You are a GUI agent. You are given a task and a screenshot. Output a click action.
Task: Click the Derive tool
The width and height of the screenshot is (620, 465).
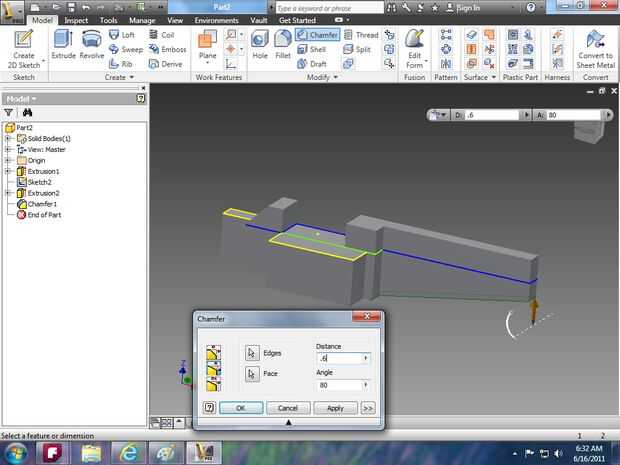165,64
